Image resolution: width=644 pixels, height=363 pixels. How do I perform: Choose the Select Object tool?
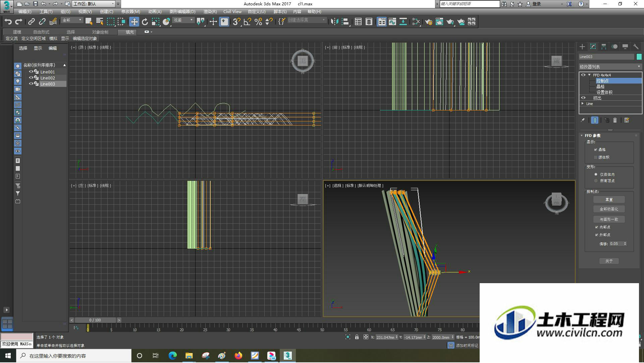(x=89, y=22)
